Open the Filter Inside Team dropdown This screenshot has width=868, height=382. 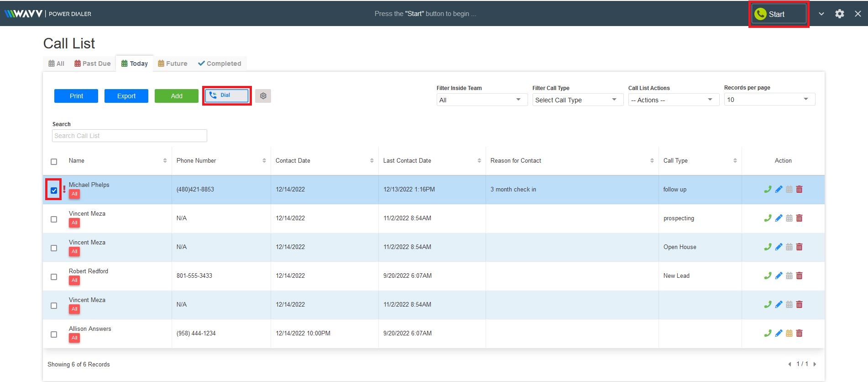pos(482,100)
